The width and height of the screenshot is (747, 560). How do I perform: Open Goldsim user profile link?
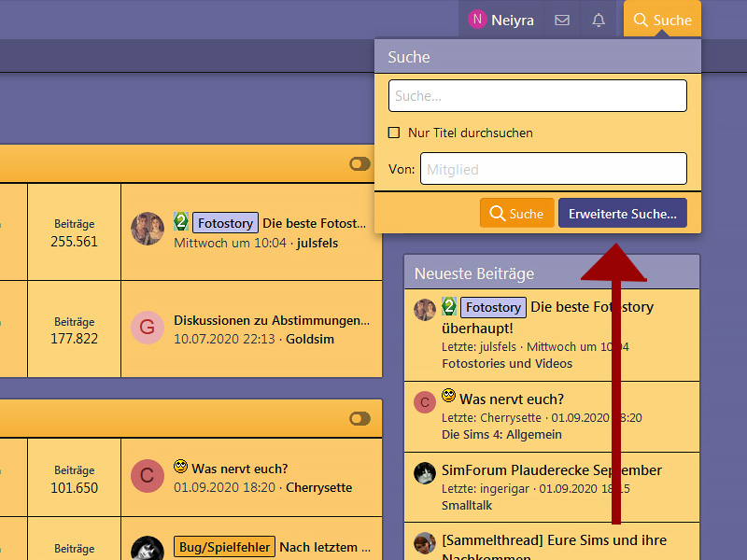point(310,339)
